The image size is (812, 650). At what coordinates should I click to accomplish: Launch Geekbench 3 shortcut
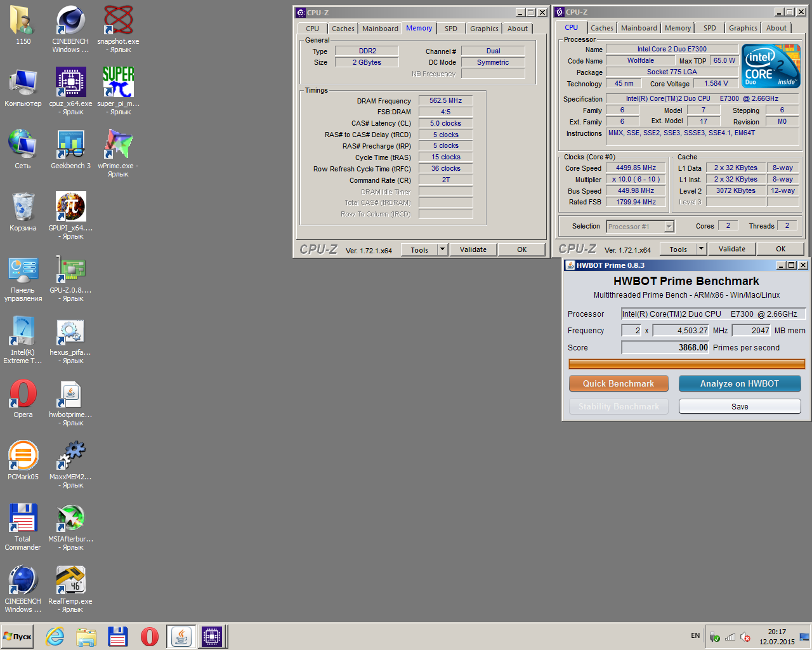(70, 150)
